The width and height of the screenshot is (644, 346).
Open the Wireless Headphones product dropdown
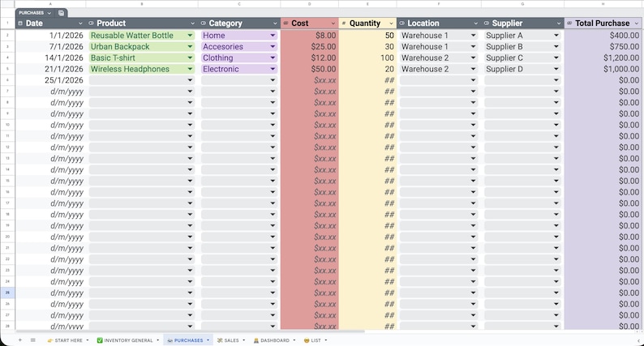(190, 69)
